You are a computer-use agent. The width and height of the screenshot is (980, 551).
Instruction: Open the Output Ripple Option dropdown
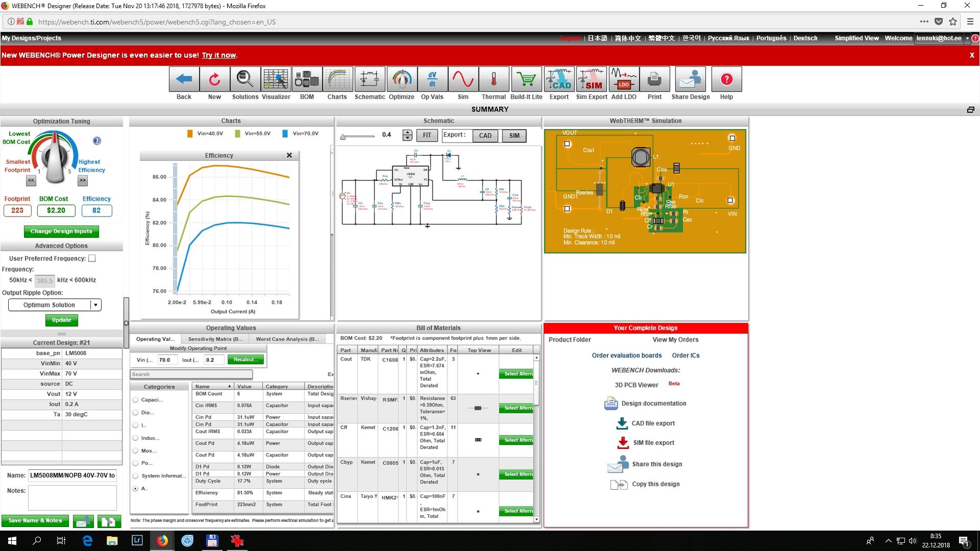tap(55, 305)
